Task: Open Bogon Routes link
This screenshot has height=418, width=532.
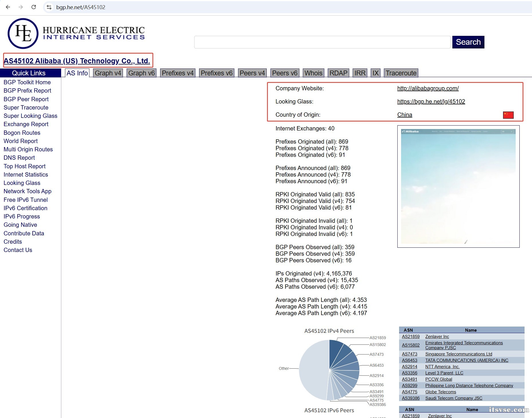Action: click(22, 133)
